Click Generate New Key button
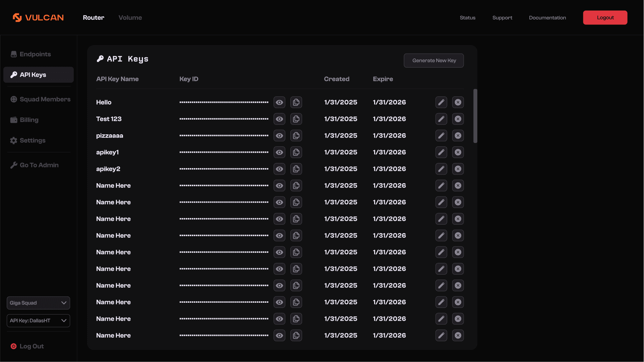 pyautogui.click(x=434, y=61)
